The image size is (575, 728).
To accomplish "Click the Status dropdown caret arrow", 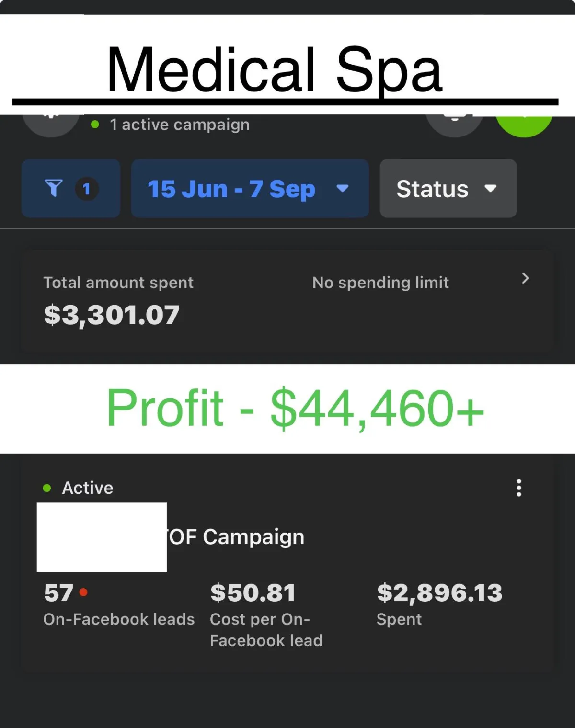I will click(490, 188).
